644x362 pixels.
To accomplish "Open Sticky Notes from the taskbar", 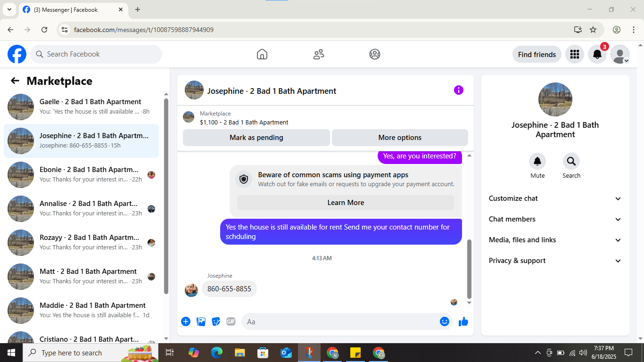I will 355,353.
